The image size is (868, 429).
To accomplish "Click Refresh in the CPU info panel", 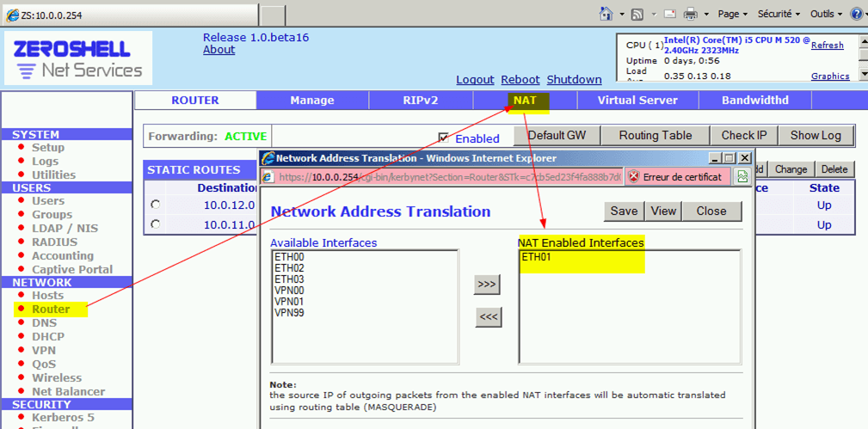I will [x=827, y=46].
